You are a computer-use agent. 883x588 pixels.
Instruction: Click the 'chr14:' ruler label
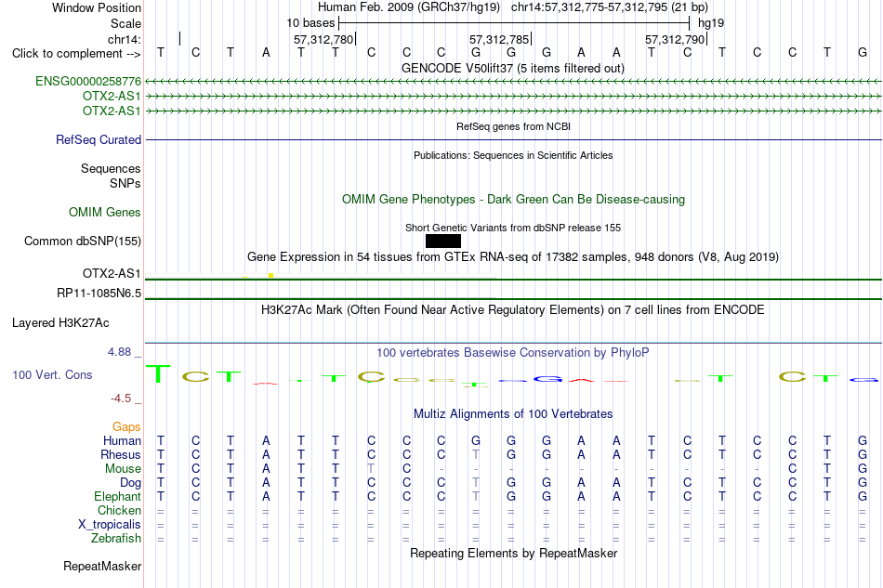[x=125, y=39]
